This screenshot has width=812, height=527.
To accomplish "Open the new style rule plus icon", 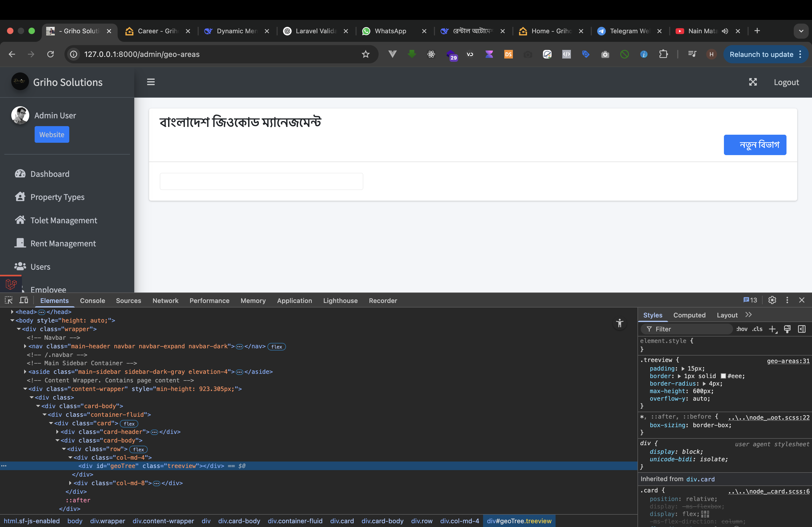I will 772,329.
